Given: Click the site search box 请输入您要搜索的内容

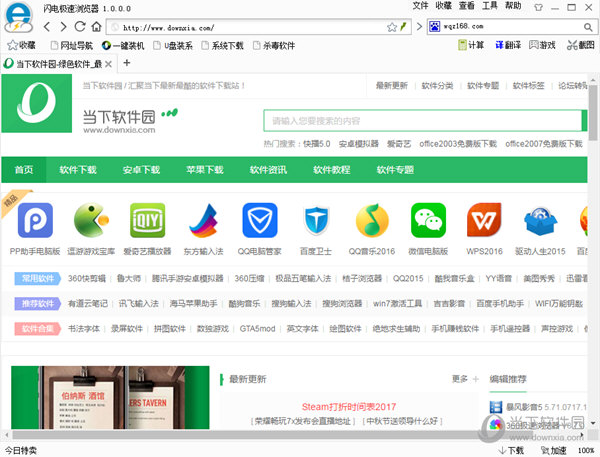Looking at the screenshot, I should 422,121.
